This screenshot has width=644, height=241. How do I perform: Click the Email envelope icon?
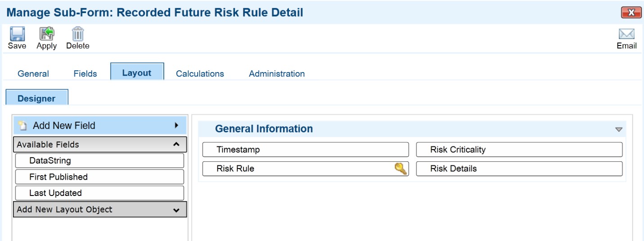tap(626, 34)
